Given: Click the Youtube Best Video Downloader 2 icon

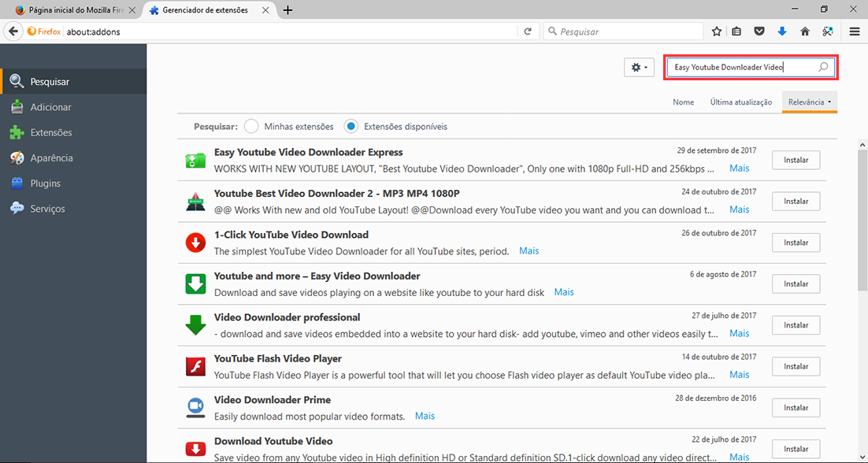Looking at the screenshot, I should click(195, 202).
